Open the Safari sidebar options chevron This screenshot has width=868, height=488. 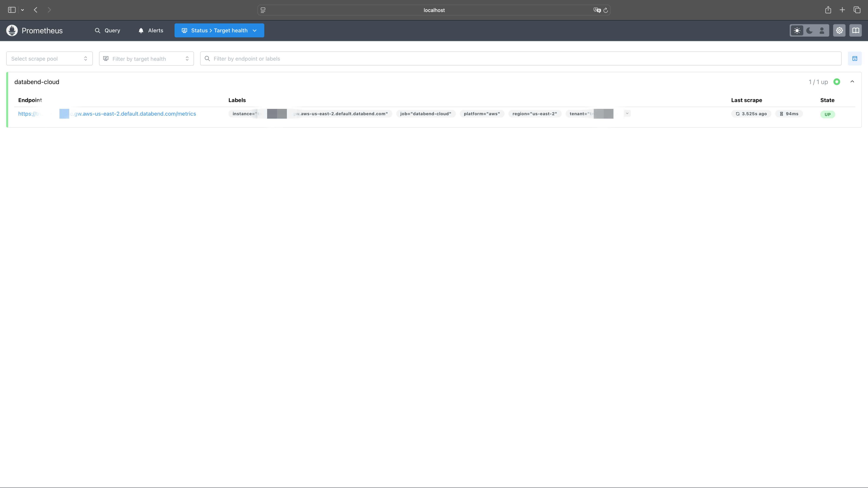click(x=23, y=10)
